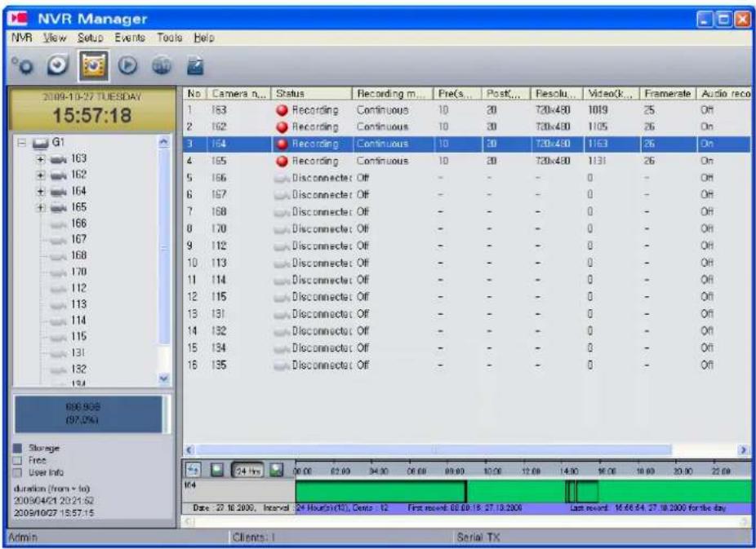Image resolution: width=756 pixels, height=549 pixels.
Task: Open the Setup menu
Action: click(x=90, y=38)
